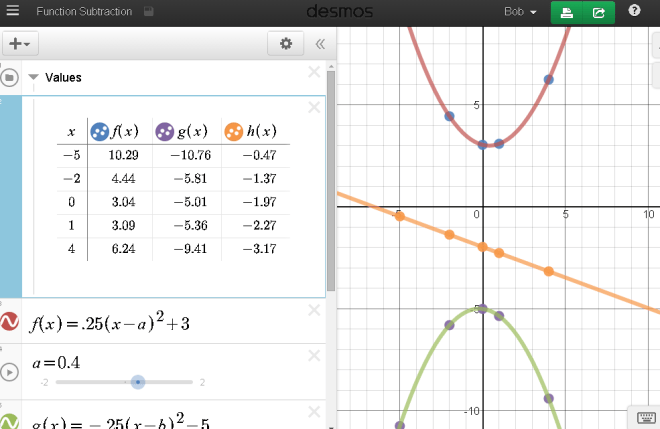The image size is (660, 429).
Task: Click orange point at x=-5 on graph
Action: coord(399,216)
